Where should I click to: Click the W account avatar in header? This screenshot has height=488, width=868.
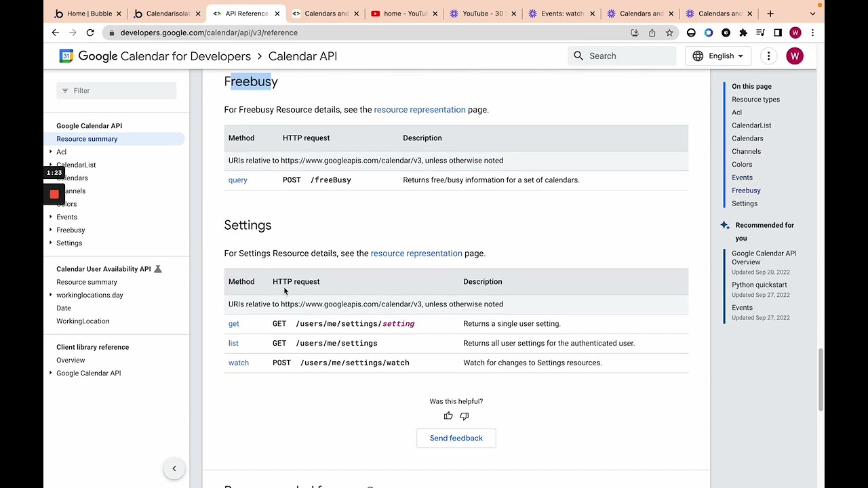coord(794,56)
